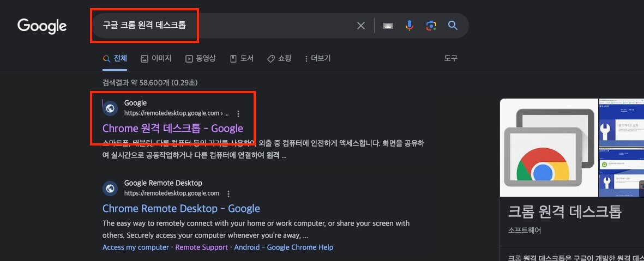Switch to the 쇼핑 tab
The image size is (644, 261).
coord(279,59)
